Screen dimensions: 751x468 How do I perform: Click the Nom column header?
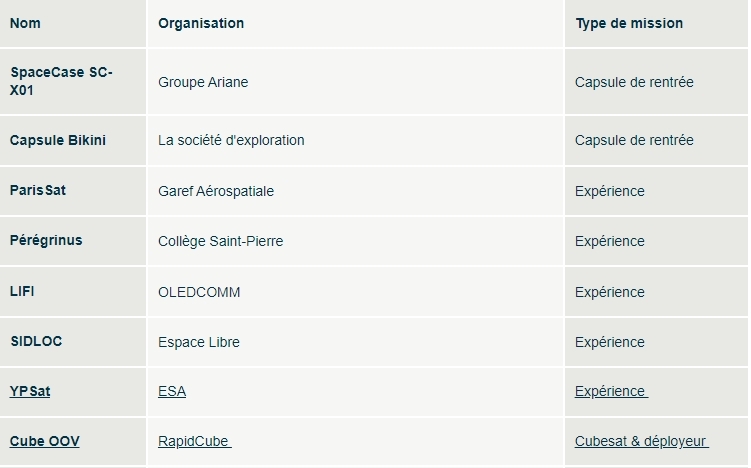click(25, 23)
